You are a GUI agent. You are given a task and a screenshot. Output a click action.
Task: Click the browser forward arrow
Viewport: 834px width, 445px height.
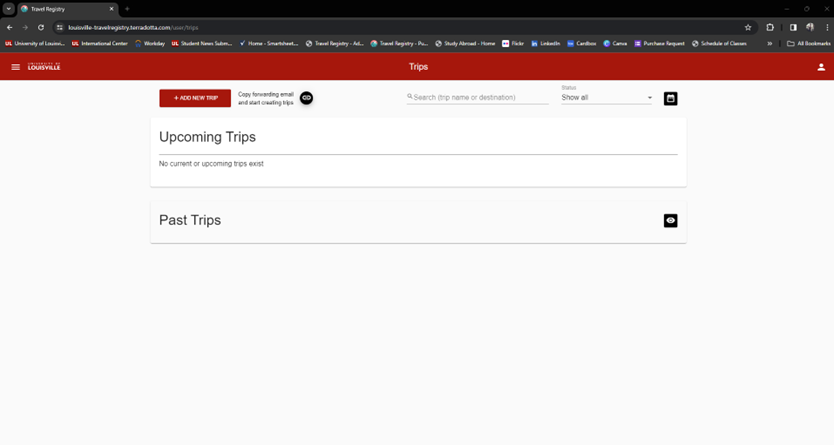click(x=25, y=28)
